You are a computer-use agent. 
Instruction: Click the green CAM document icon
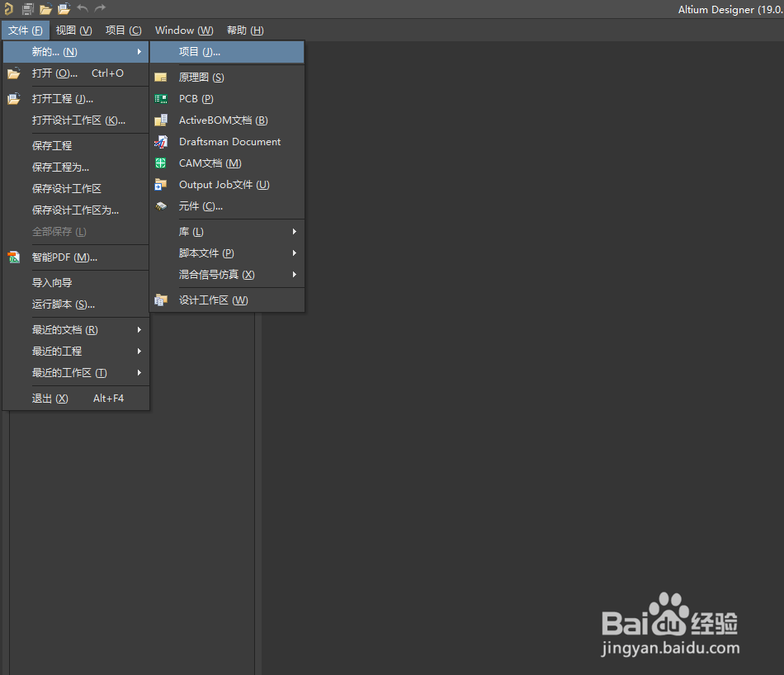(x=160, y=163)
